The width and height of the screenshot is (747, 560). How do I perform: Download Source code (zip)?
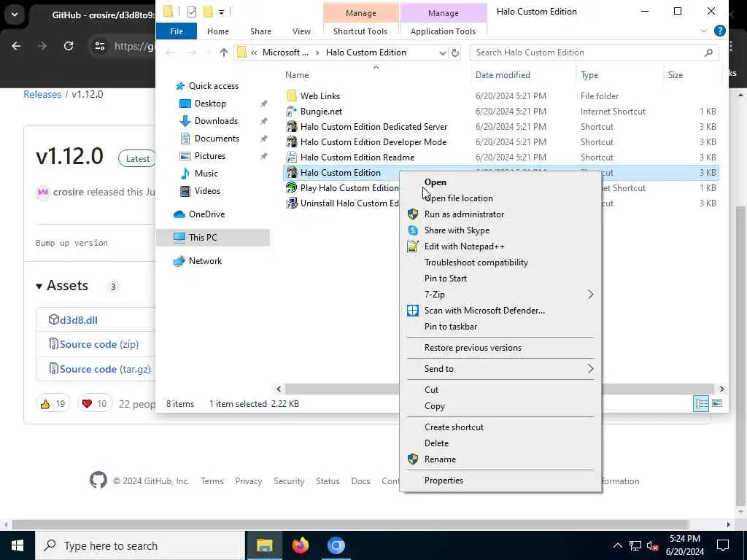click(99, 344)
